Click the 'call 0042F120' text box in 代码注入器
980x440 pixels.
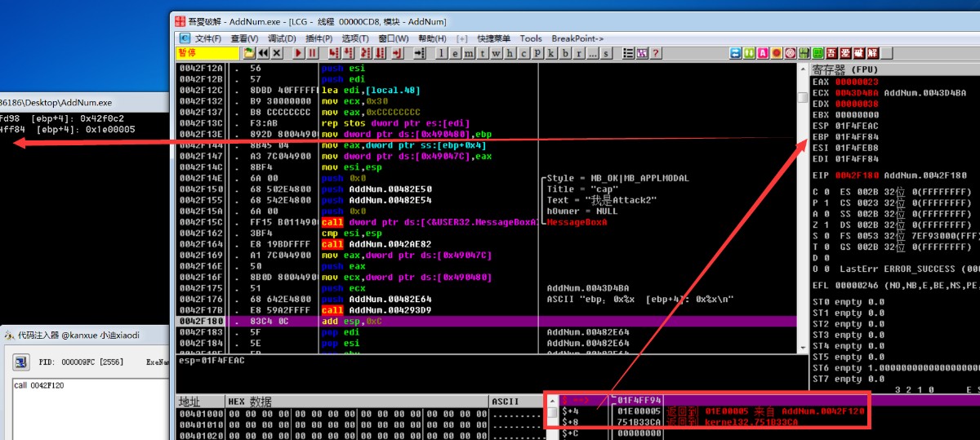tap(91, 408)
